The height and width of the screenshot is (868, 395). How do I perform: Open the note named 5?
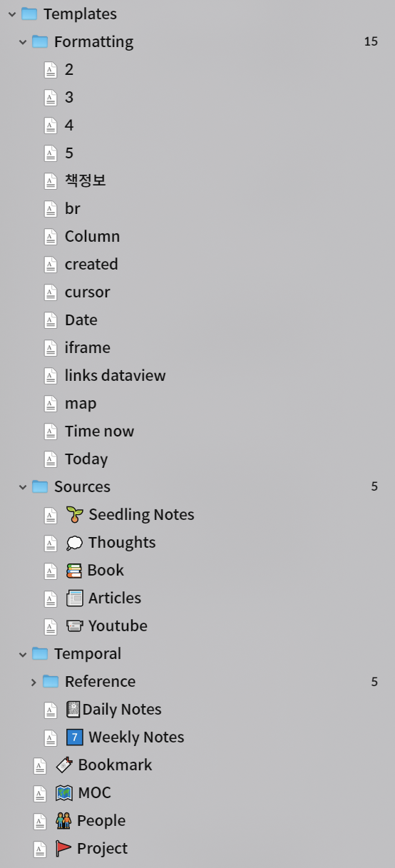tap(69, 153)
